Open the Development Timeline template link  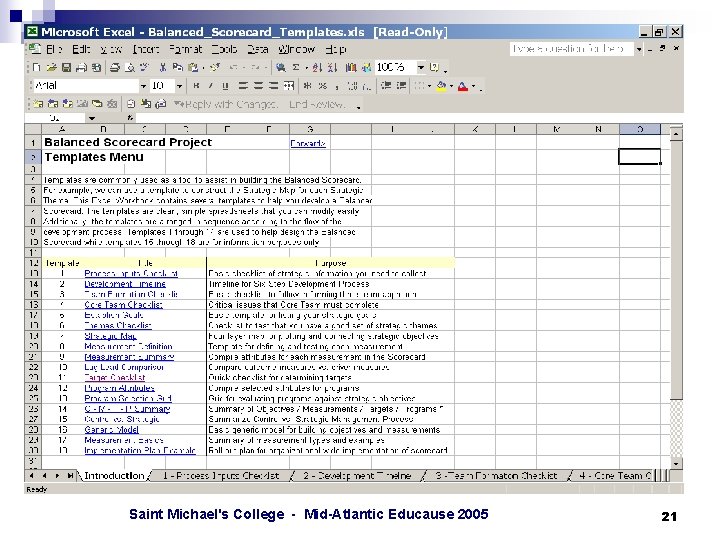[x=125, y=284]
